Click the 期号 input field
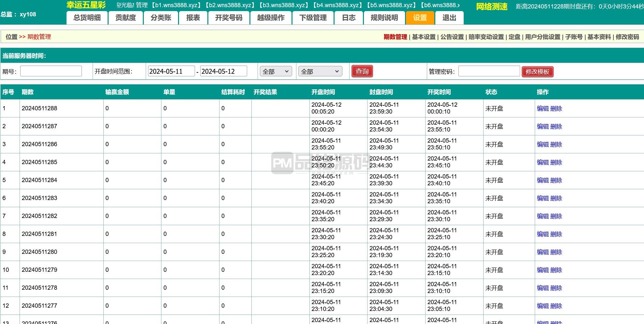 [51, 71]
